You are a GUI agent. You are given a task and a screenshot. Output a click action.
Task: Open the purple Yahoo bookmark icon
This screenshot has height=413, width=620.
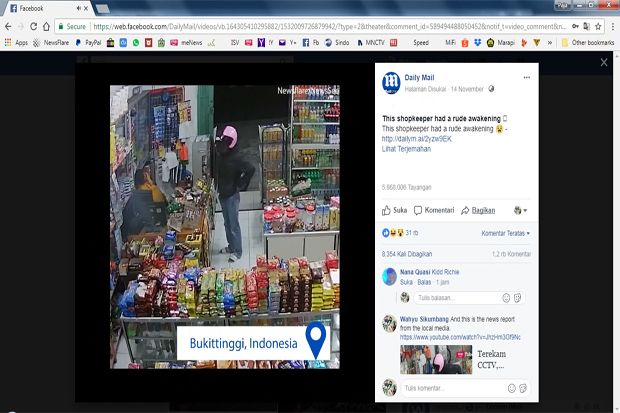point(261,43)
